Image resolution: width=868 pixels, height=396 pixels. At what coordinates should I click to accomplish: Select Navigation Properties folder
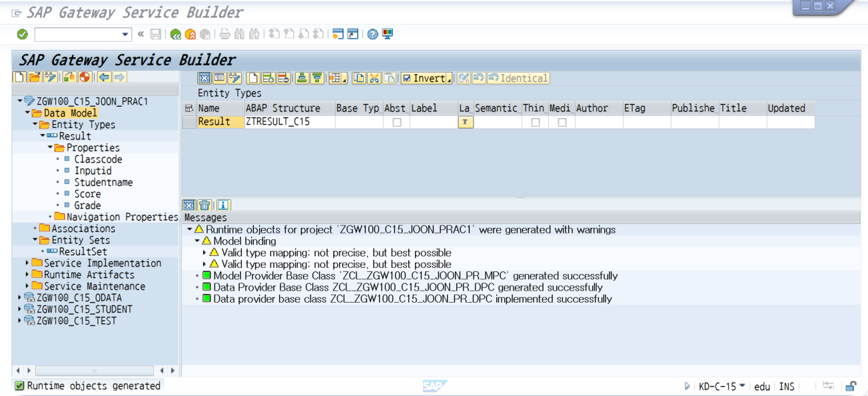pyautogui.click(x=122, y=217)
